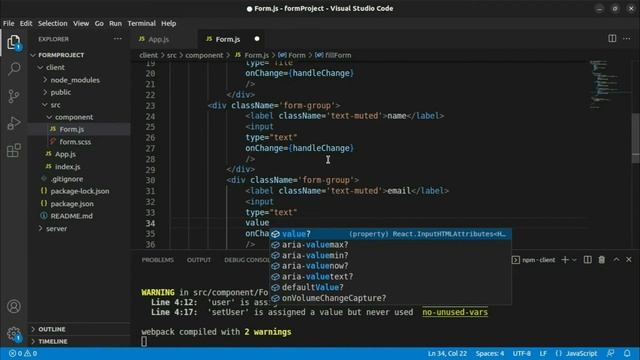
Task: Change encoding via UTF-8 status entry
Action: click(x=522, y=353)
